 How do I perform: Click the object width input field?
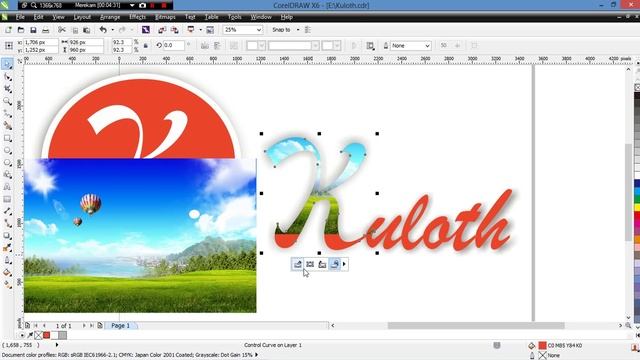tap(85, 42)
